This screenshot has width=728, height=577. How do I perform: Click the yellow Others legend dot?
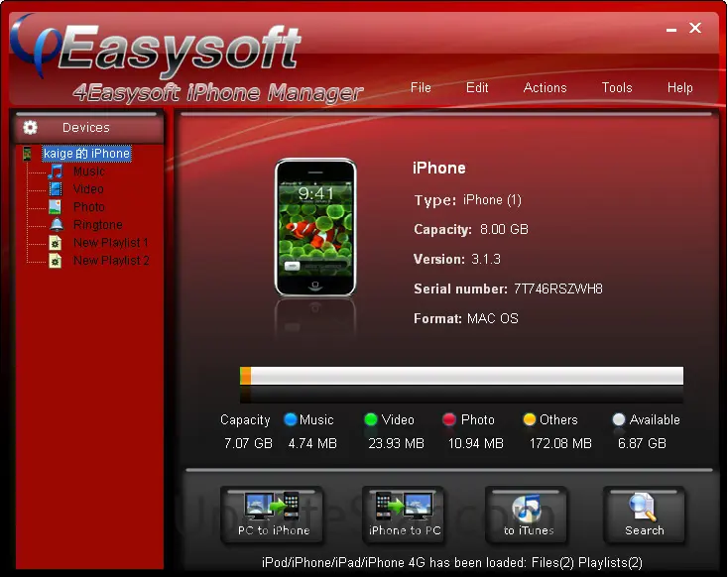pos(530,419)
